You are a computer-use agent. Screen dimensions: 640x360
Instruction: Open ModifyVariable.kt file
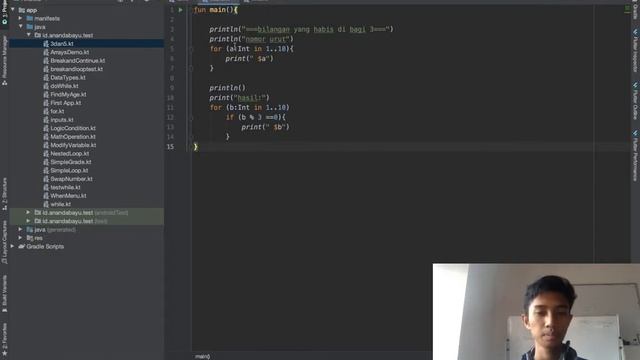click(73, 145)
